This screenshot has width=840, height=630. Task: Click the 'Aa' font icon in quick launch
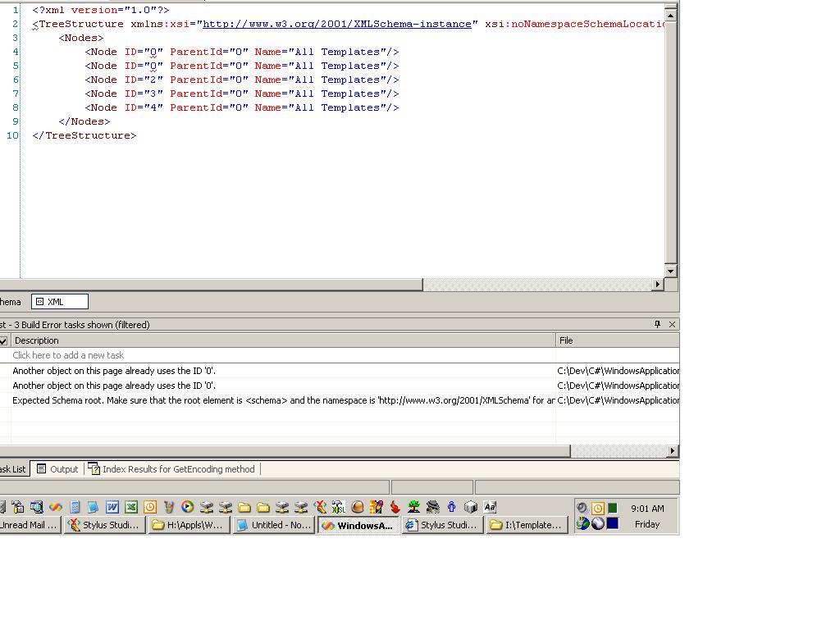[490, 507]
